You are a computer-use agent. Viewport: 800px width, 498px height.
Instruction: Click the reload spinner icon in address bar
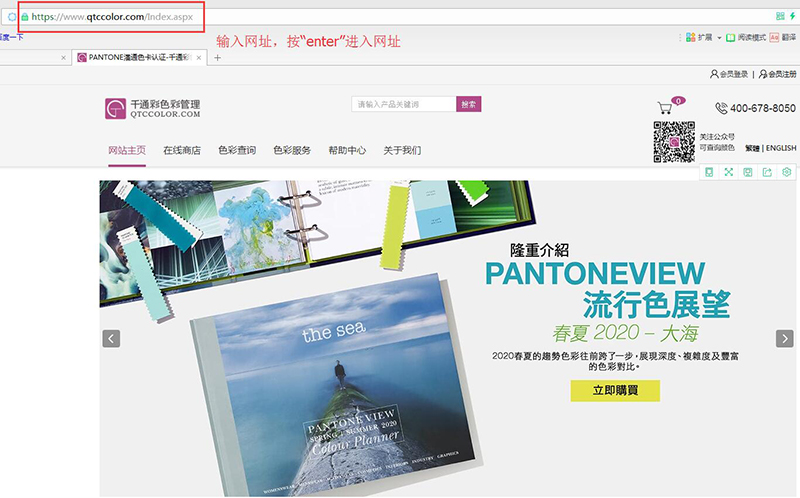coord(12,17)
